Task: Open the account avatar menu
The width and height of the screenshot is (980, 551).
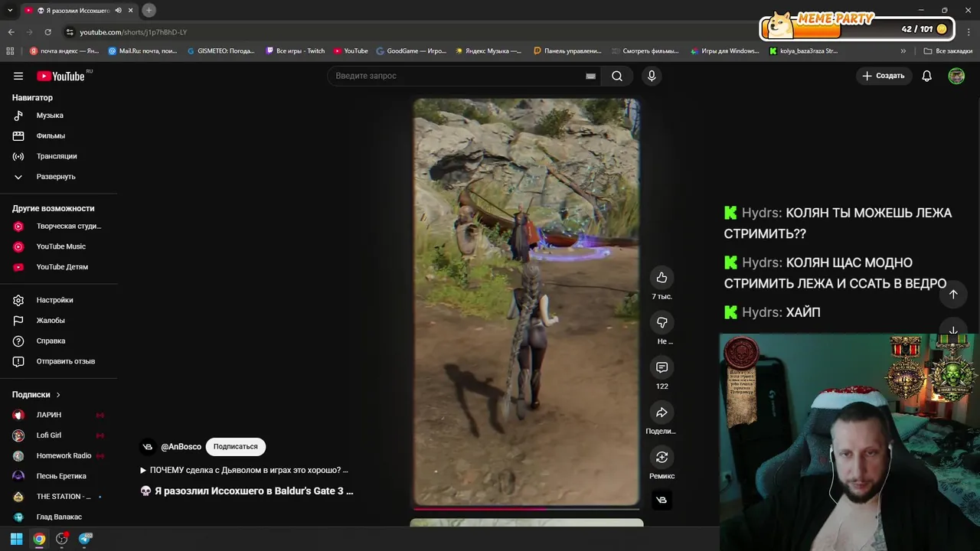Action: coord(956,76)
